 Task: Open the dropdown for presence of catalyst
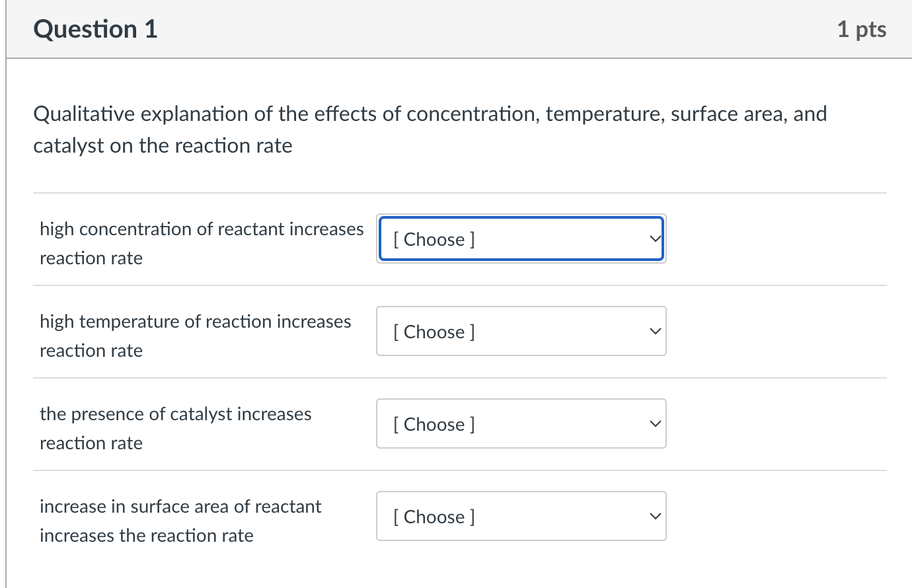pos(521,423)
